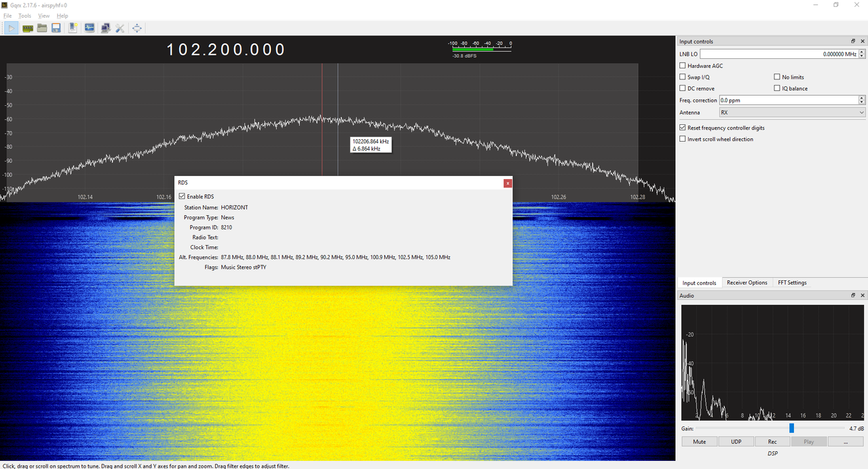Viewport: 868px width, 469px height.
Task: Save settings with the floppy disk icon
Action: pyautogui.click(x=56, y=28)
